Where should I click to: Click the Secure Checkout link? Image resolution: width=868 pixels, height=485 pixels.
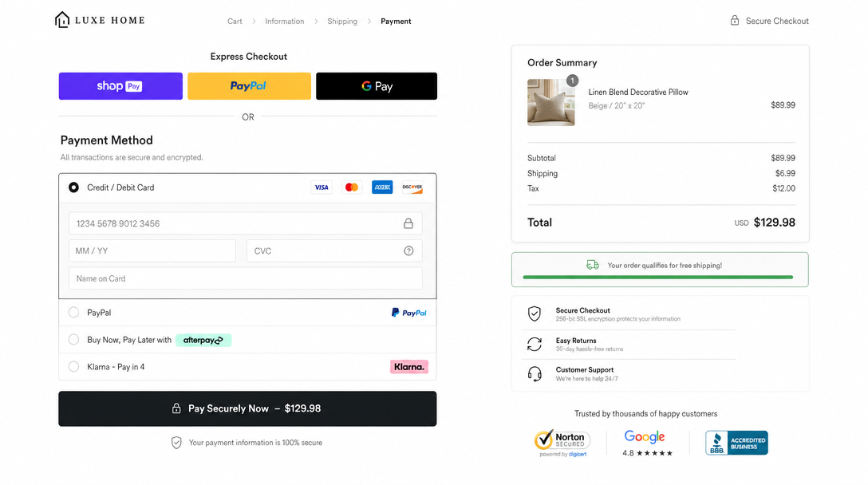768,21
